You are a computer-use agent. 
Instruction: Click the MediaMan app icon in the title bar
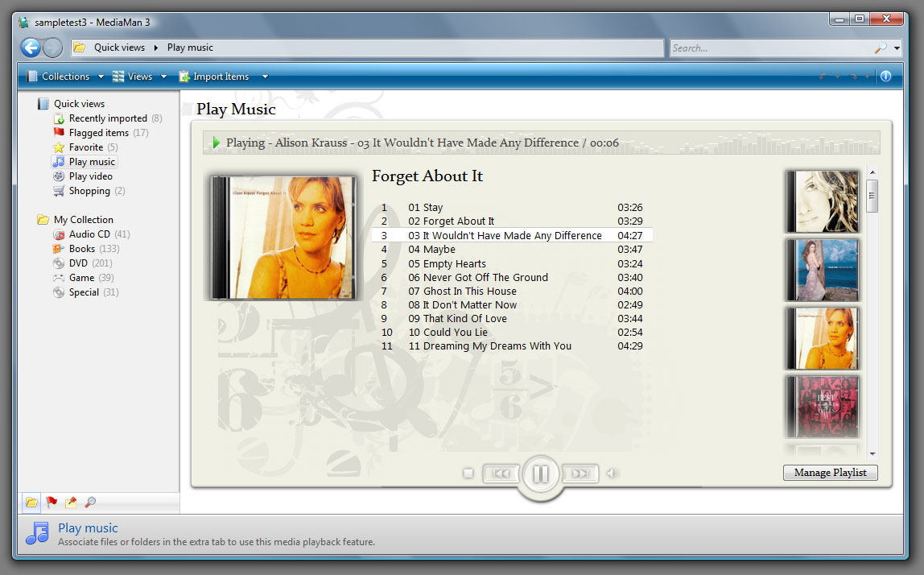click(x=23, y=23)
